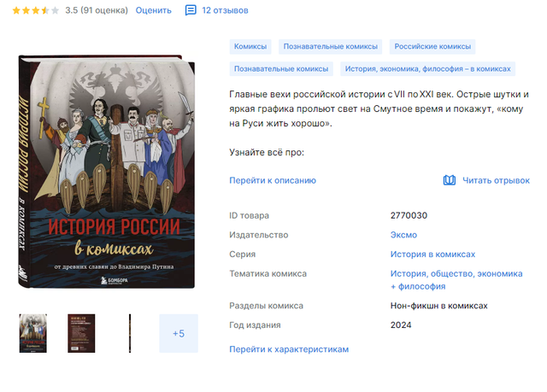
Task: Select the front cover thumbnail
Action: (33, 333)
